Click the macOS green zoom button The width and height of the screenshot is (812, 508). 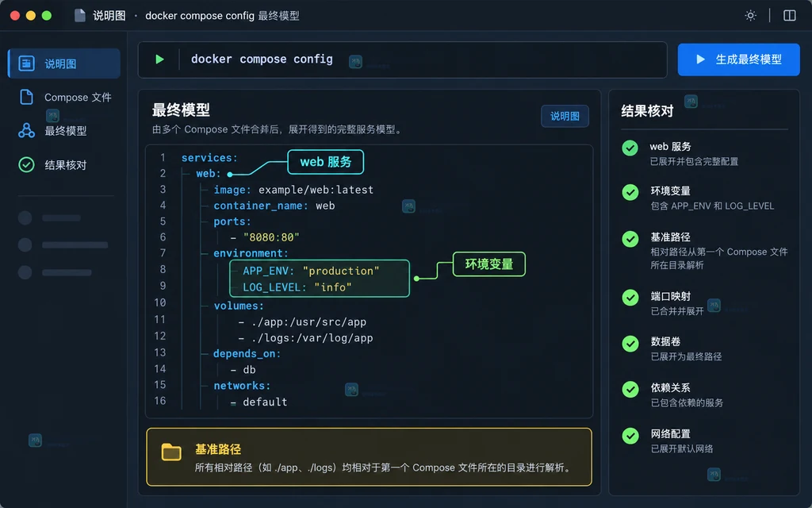tap(47, 16)
